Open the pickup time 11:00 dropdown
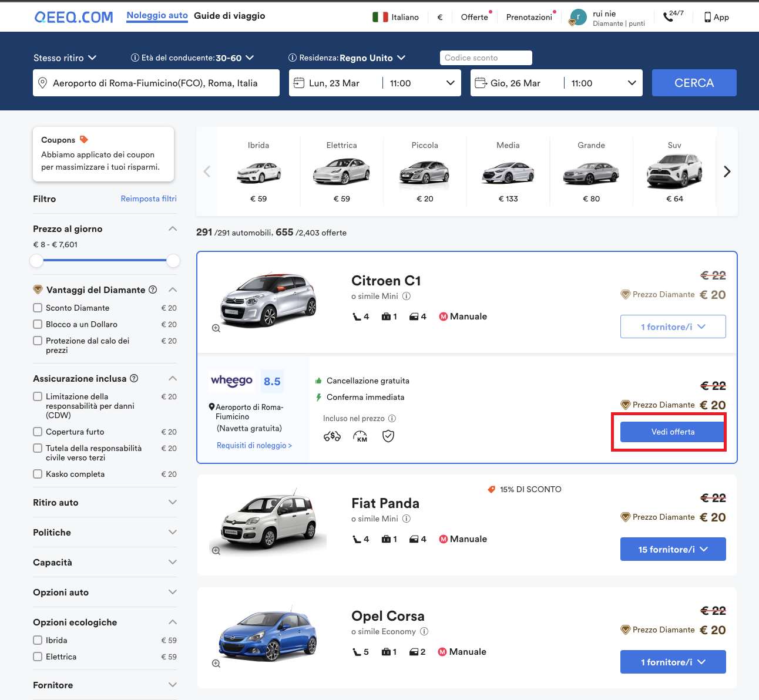The height and width of the screenshot is (700, 759). pos(422,83)
